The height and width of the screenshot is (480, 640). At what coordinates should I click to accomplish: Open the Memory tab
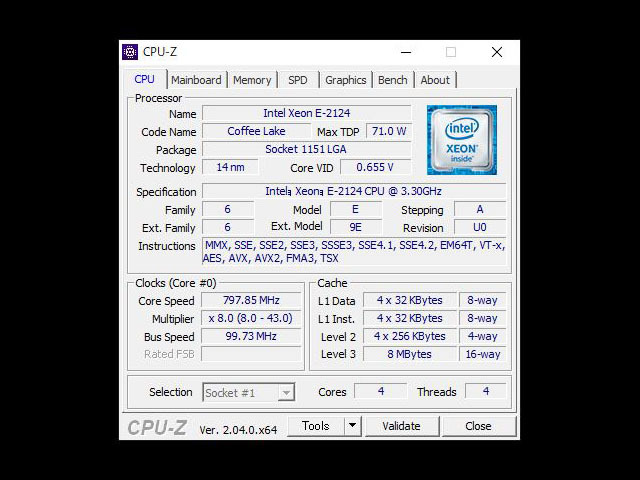click(x=252, y=80)
